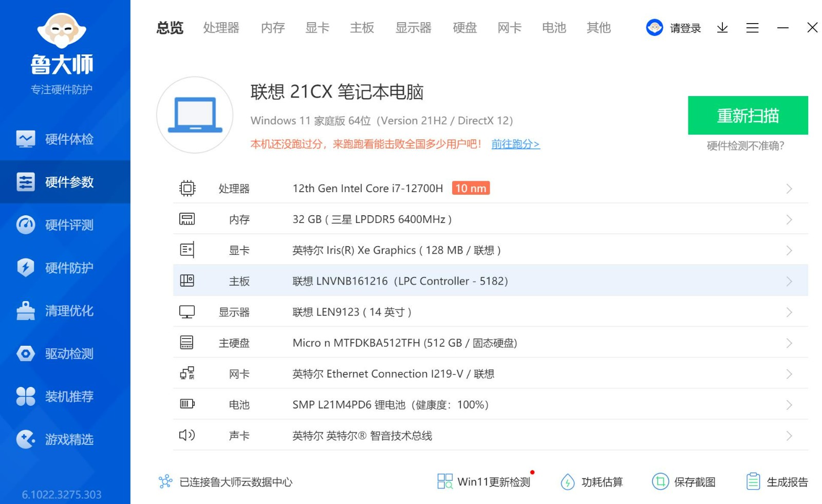Click the 生成报告 label

(787, 482)
